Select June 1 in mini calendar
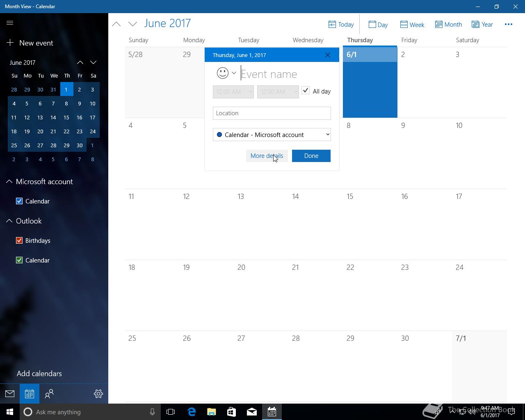This screenshot has height=420, width=525. click(x=66, y=89)
